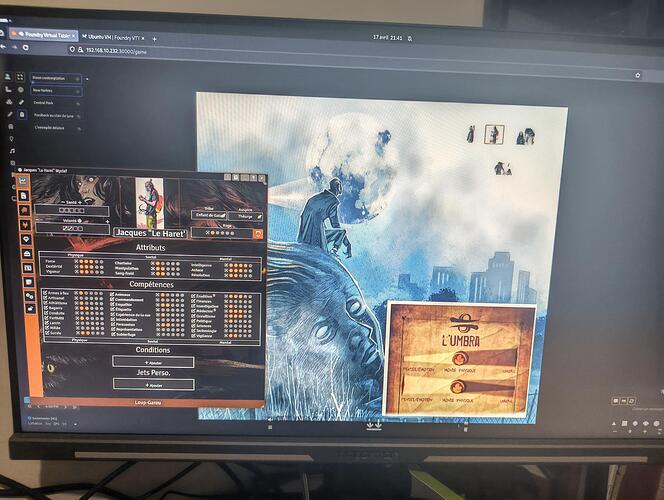Increase Santé with the plus sign
Screen dimensions: 664x500
80,202
